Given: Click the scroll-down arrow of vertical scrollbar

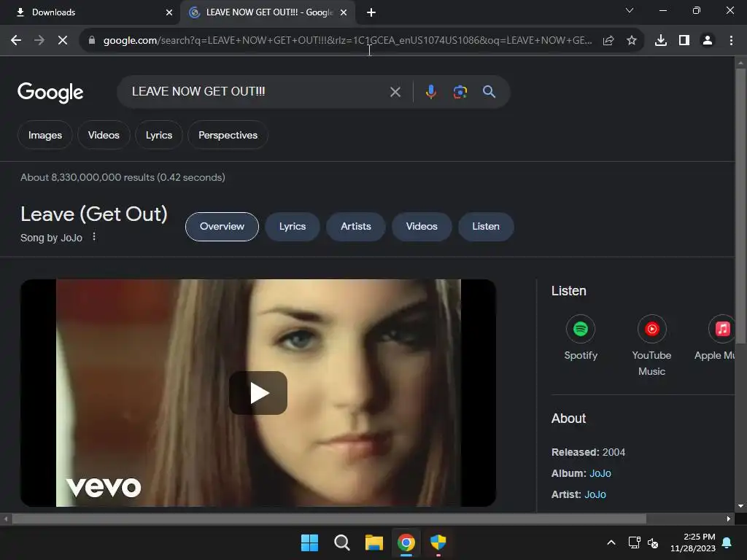Looking at the screenshot, I should pos(740,506).
